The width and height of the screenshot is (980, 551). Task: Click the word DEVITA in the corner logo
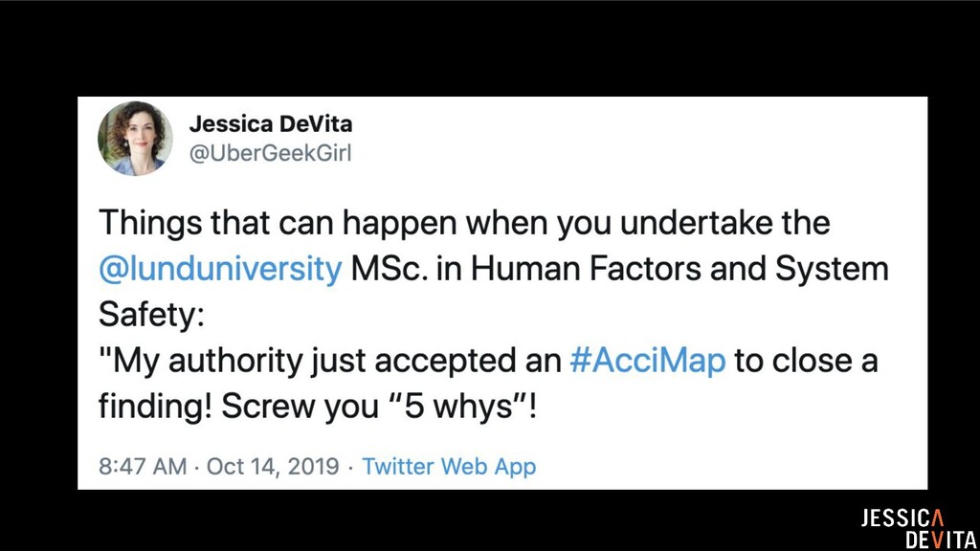coord(941,540)
